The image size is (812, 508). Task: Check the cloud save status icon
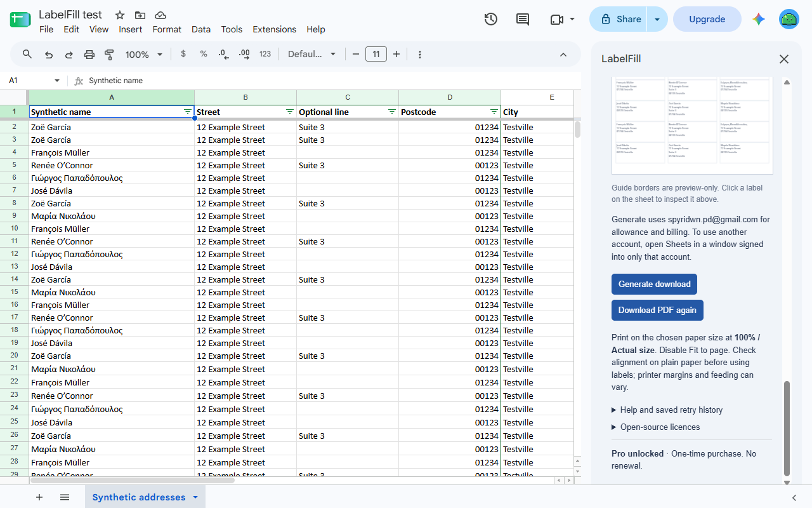point(160,15)
